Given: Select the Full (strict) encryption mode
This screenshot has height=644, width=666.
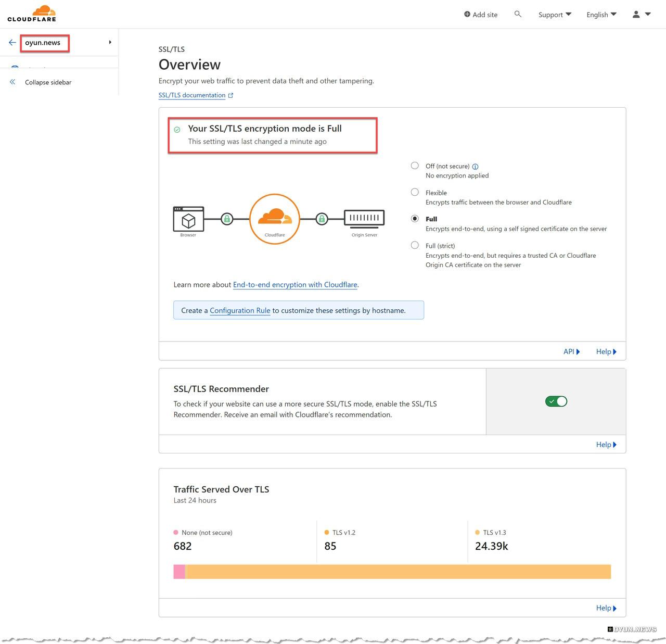Looking at the screenshot, I should (415, 245).
